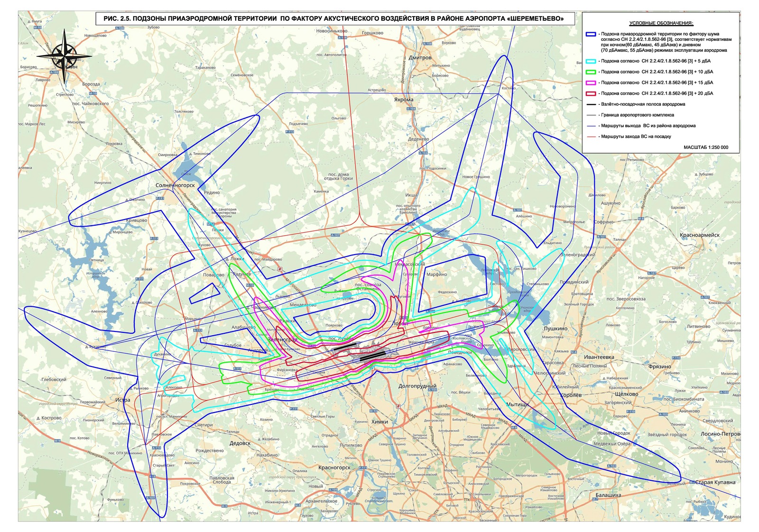This screenshot has width=759, height=532.
Task: Click the thin red approach routes legend line
Action: click(591, 137)
